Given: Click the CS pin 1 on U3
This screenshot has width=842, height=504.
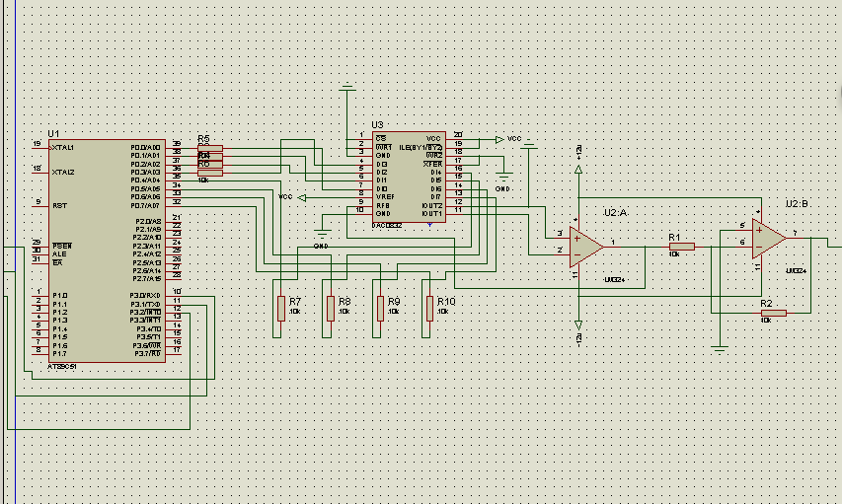Looking at the screenshot, I should 364,138.
